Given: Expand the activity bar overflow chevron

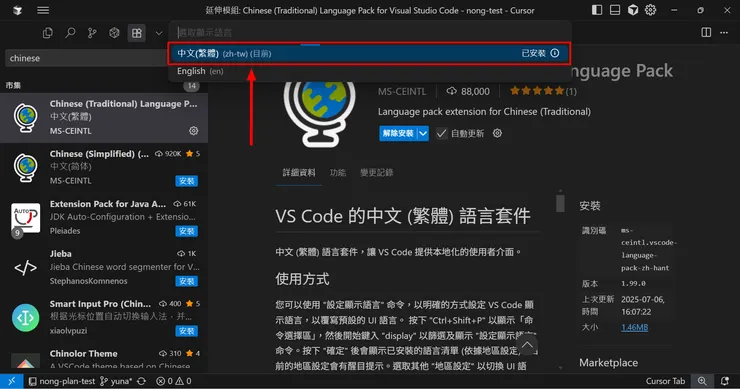Looking at the screenshot, I should [x=159, y=33].
